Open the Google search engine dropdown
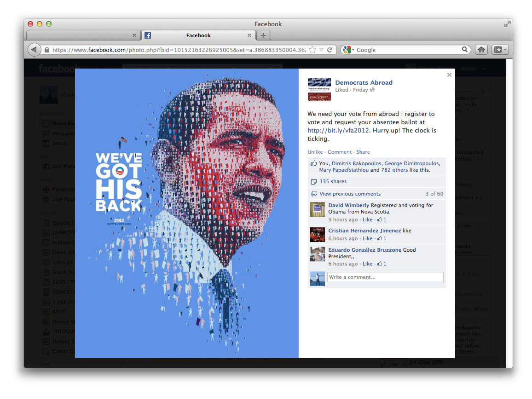 (x=348, y=50)
